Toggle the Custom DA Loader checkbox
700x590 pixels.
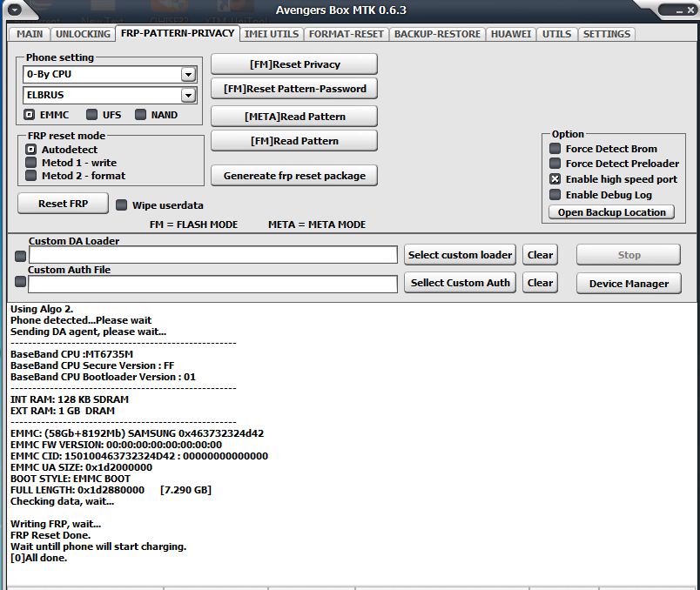pos(21,256)
